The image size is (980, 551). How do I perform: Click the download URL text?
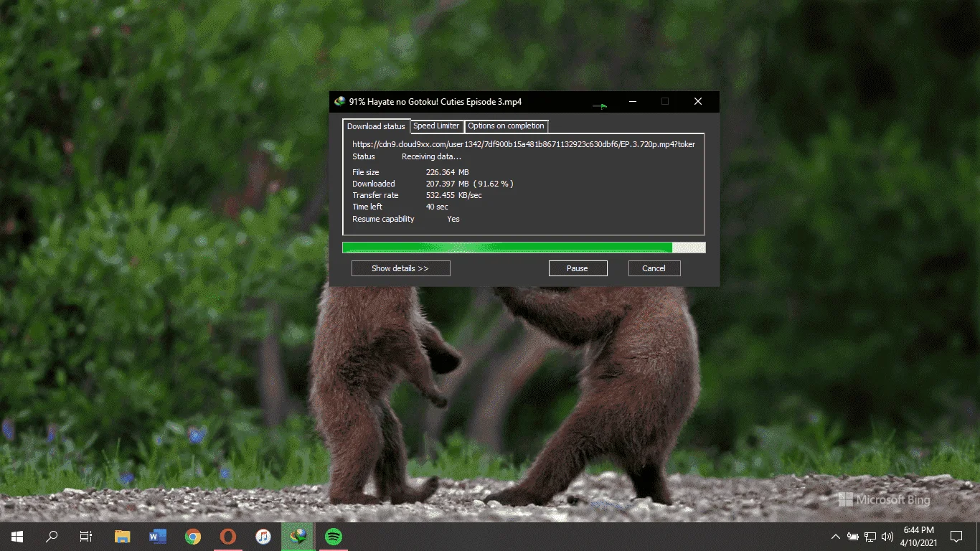pos(524,144)
